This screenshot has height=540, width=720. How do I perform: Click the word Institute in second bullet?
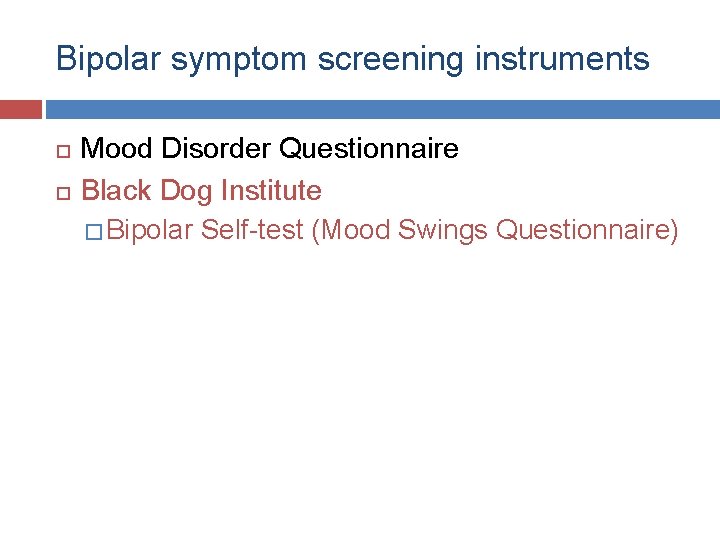[x=271, y=190]
